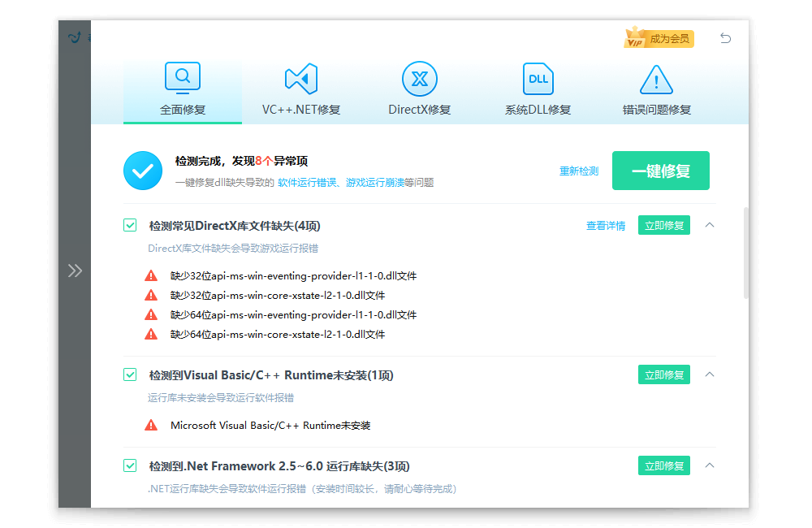Screen dimensions: 812x528
Task: Click the 一键修复 green button
Action: [661, 171]
